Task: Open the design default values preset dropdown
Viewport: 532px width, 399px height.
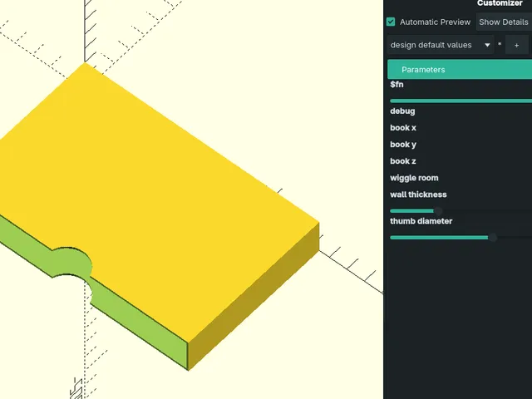Action: [x=440, y=45]
